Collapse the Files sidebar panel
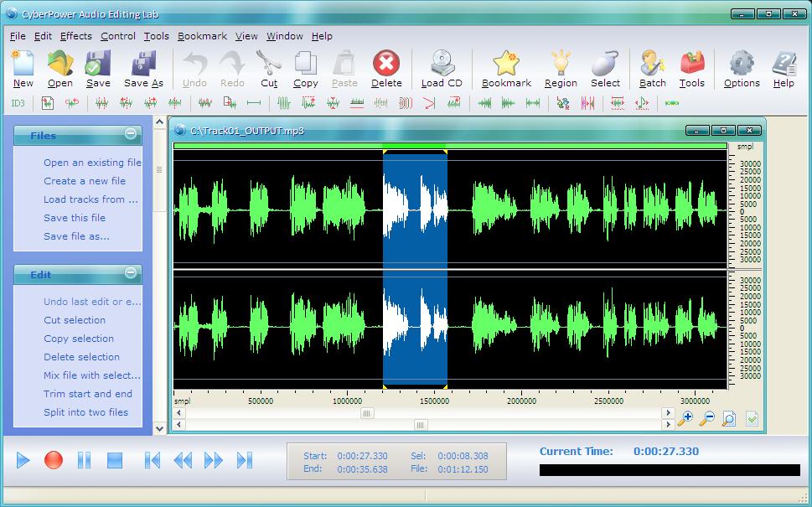 coord(131,133)
